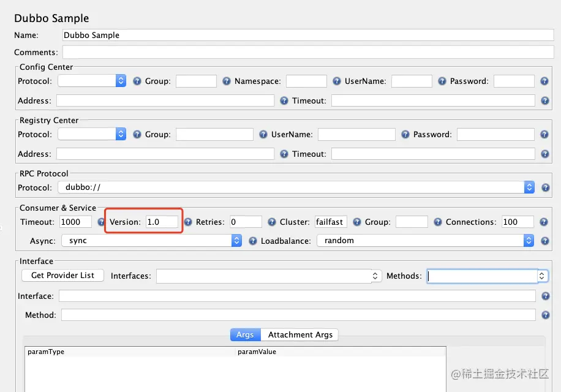Viewport: 561px width, 392px height.
Task: Click Retries field showing 0
Action: click(246, 222)
